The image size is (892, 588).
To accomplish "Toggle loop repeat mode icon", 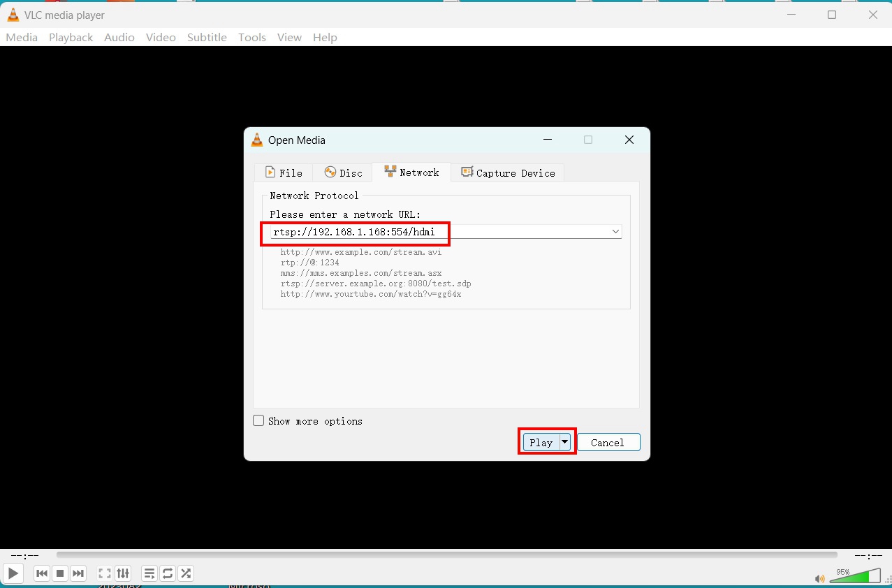I will pos(168,573).
